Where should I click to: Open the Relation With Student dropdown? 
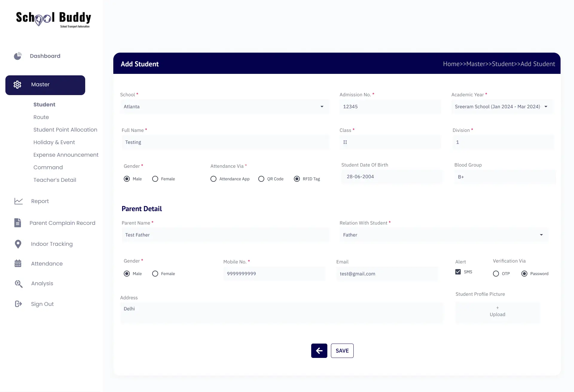pos(541,235)
